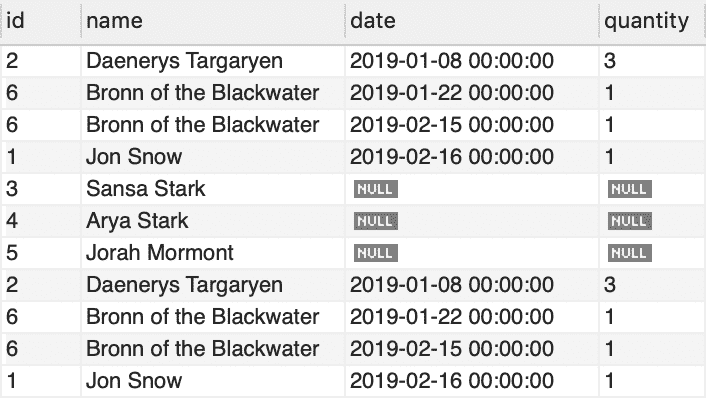
Task: Click the NULL quantity in Sansa Stark row
Action: tap(629, 189)
